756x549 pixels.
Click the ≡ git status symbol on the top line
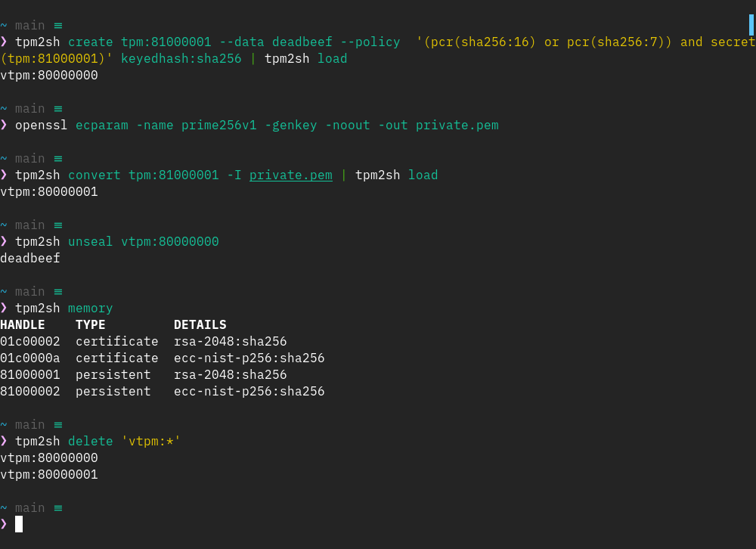click(x=57, y=26)
